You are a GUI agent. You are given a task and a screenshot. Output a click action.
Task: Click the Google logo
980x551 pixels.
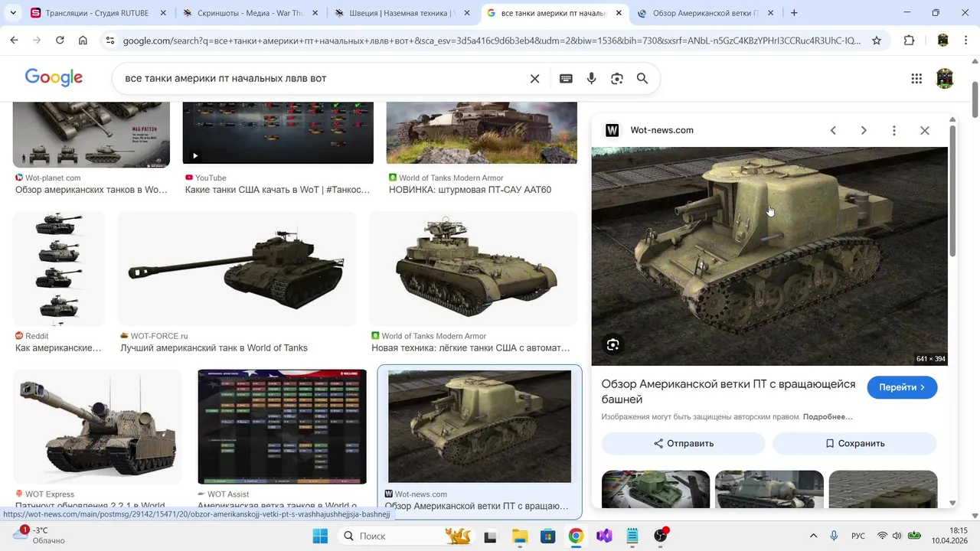click(x=54, y=77)
